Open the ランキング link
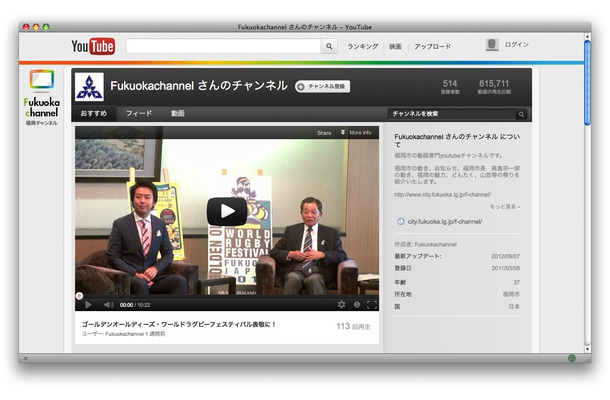610x400 pixels. pyautogui.click(x=363, y=46)
